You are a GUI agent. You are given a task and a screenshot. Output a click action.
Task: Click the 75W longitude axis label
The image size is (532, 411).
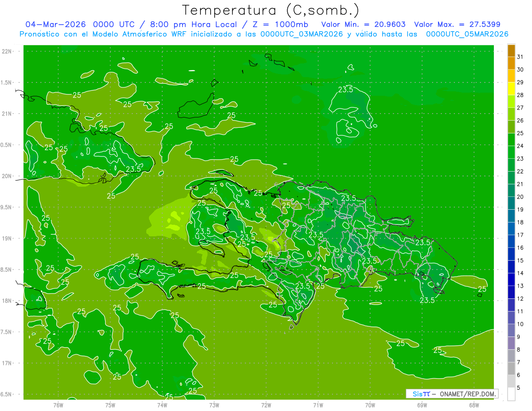[110, 405]
